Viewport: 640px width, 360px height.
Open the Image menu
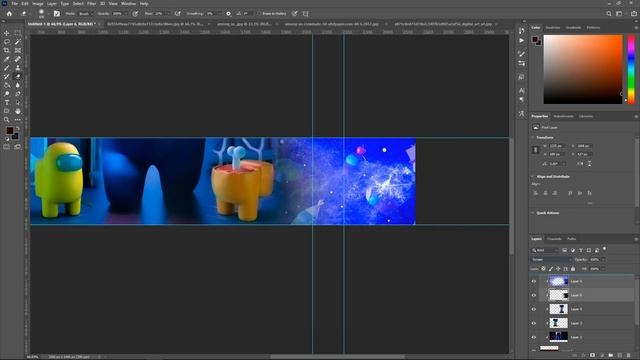[38, 4]
